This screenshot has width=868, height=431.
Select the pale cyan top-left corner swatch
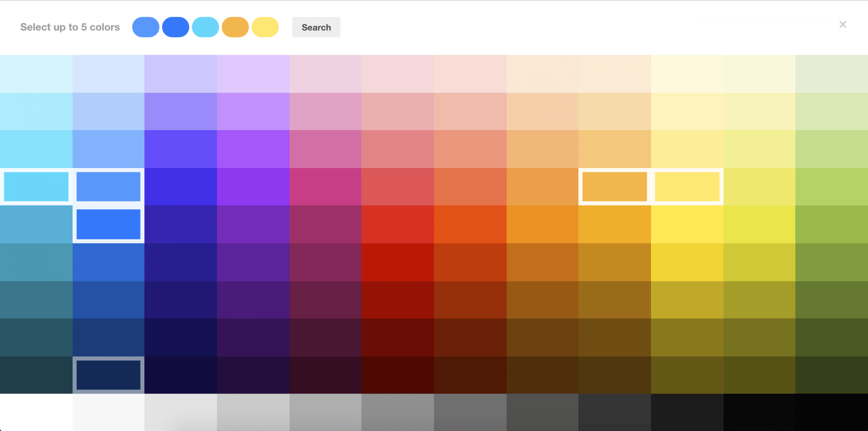[36, 74]
